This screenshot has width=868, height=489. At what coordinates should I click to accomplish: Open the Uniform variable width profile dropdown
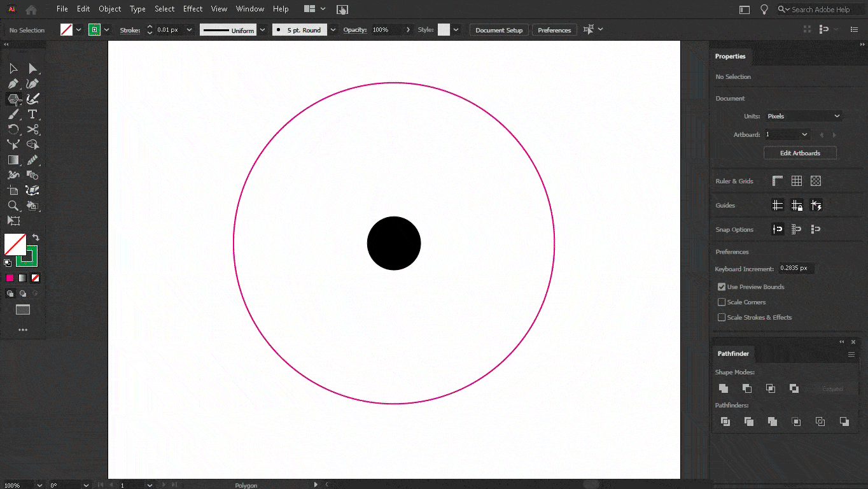pos(262,30)
